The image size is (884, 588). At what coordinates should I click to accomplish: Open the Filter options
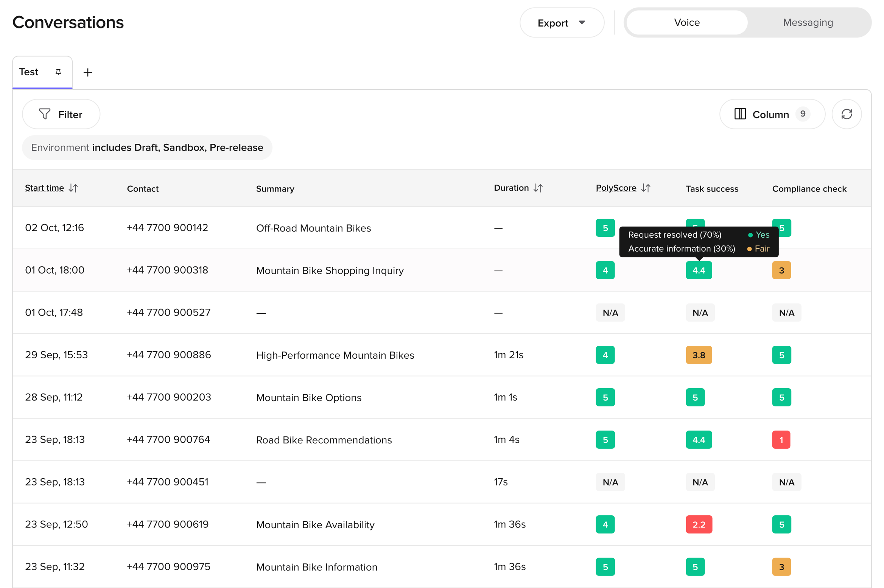[x=61, y=114]
